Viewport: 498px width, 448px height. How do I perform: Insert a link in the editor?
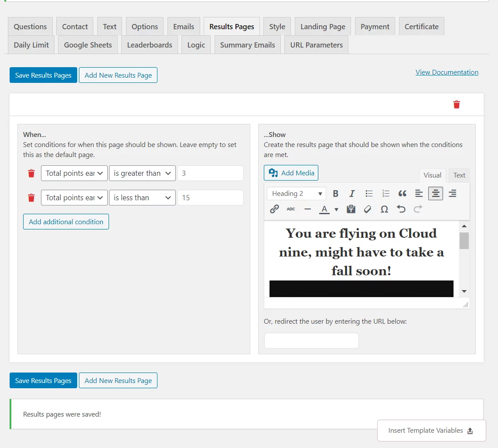pyautogui.click(x=274, y=209)
